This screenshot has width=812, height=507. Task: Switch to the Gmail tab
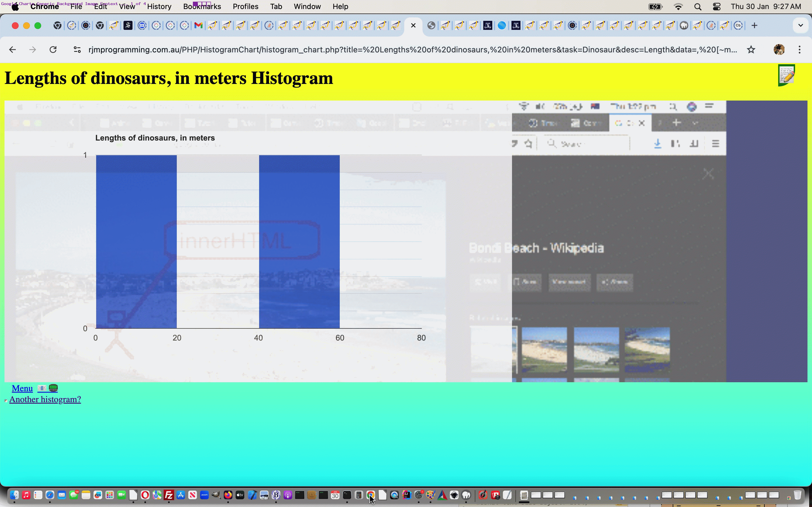pos(198,25)
